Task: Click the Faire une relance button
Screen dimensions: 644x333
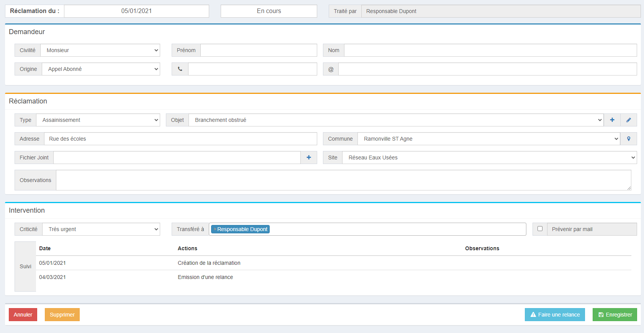Action: pyautogui.click(x=555, y=315)
